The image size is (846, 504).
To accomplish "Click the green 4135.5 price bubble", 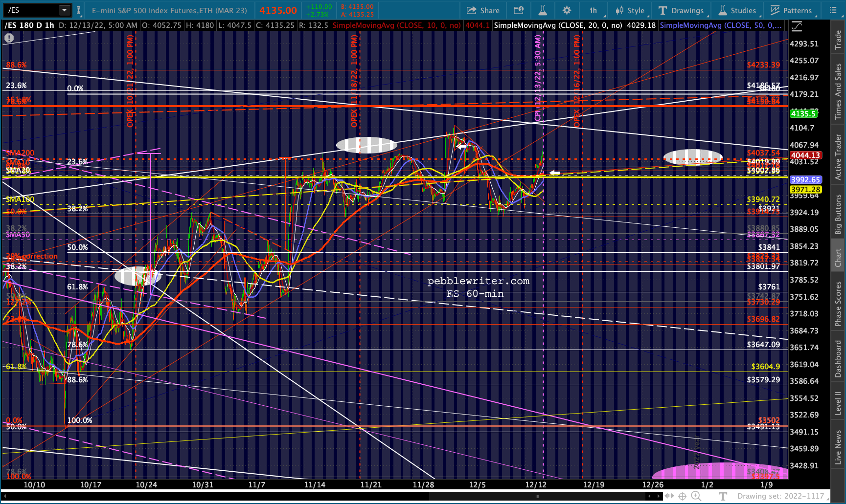I will tap(803, 113).
